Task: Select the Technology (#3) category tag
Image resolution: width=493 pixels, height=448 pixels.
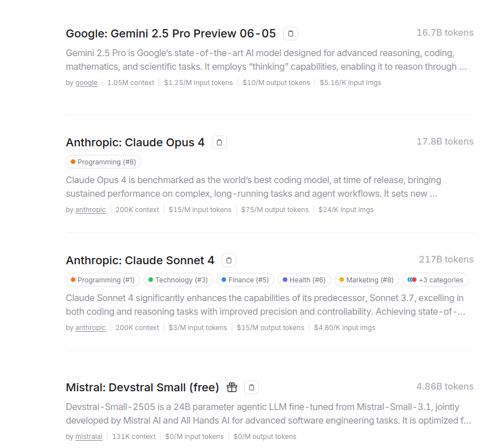Action: 178,280
